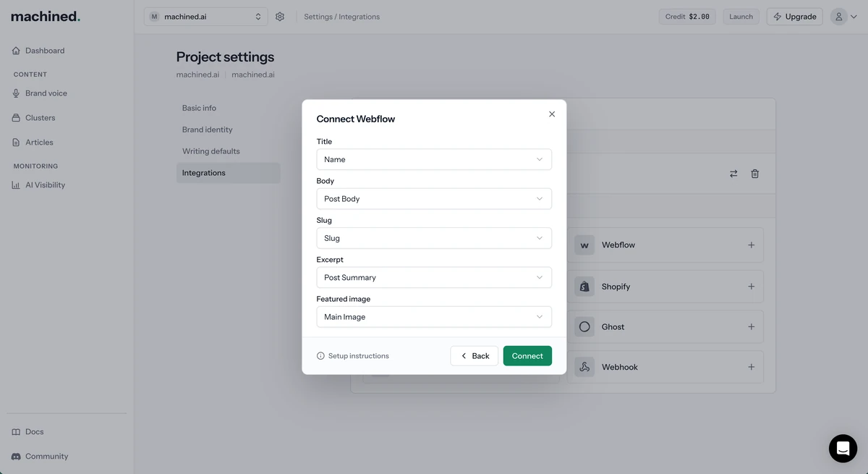Click the Brand voice microphone icon

(x=16, y=93)
